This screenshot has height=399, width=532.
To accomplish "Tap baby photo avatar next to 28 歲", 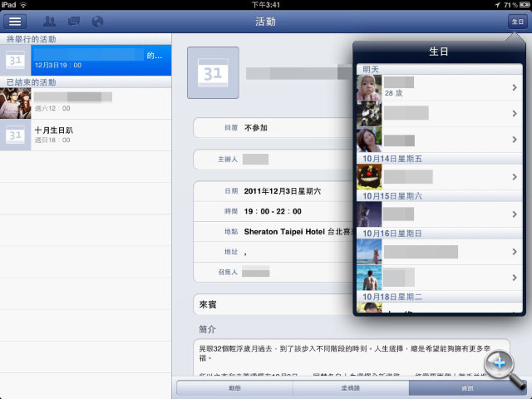I will tap(369, 87).
